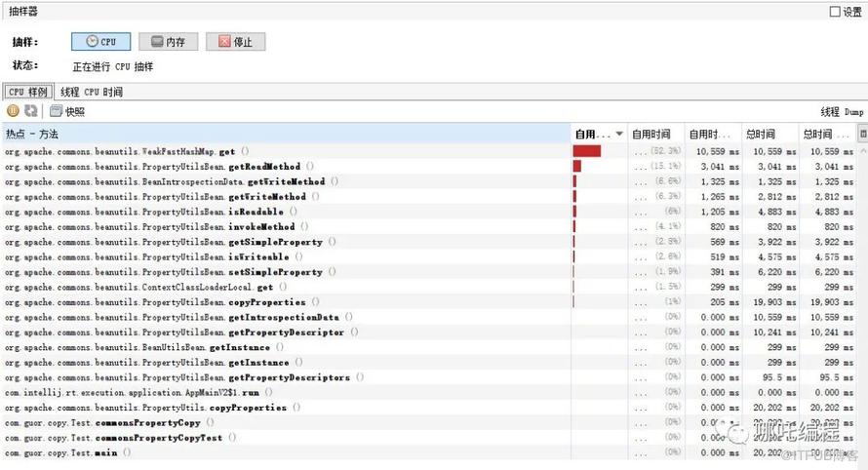Start CPU sampling with the CPU button
Screen dimensions: 868x470
tap(100, 42)
